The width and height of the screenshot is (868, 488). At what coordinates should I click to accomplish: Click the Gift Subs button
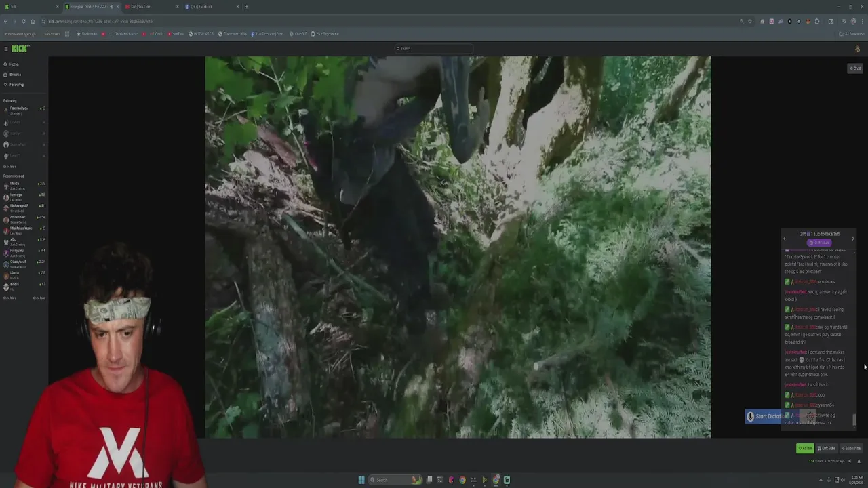[827, 448]
